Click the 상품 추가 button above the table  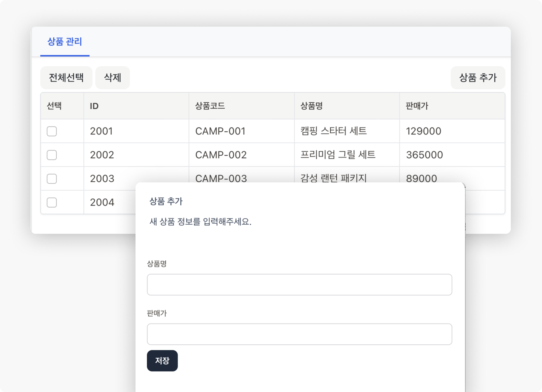click(x=478, y=78)
